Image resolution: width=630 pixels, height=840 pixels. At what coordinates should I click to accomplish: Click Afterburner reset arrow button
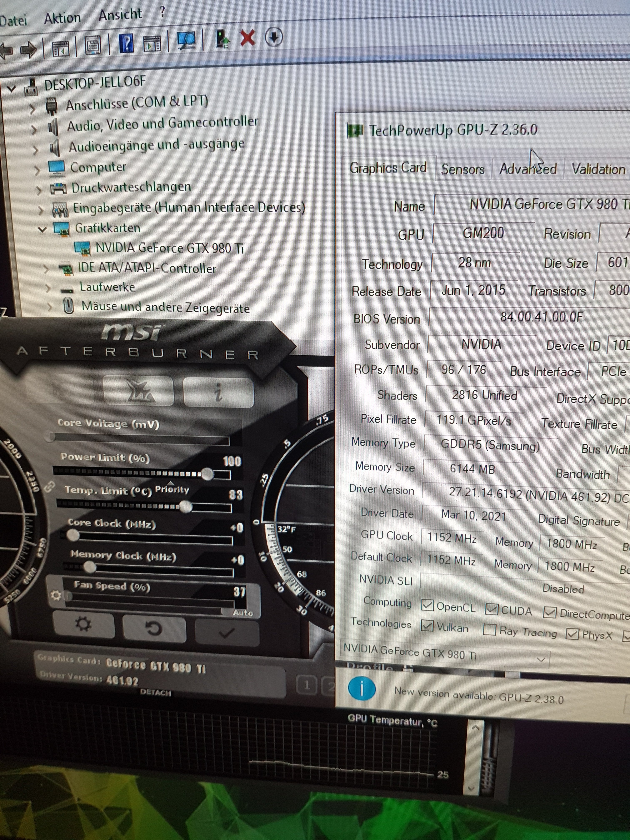click(154, 629)
